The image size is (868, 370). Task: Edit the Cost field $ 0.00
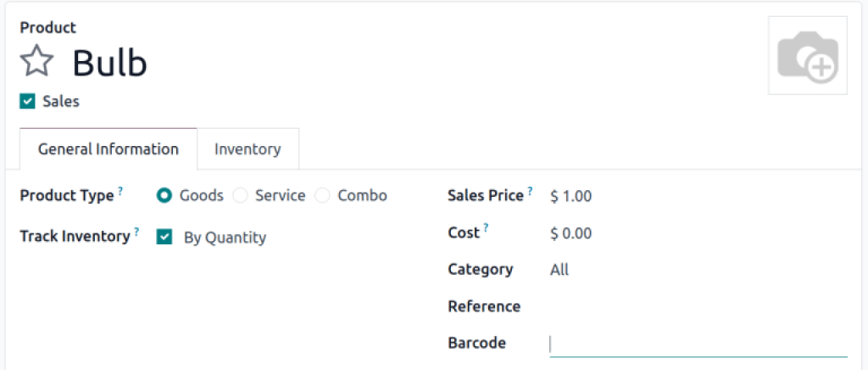click(698, 233)
